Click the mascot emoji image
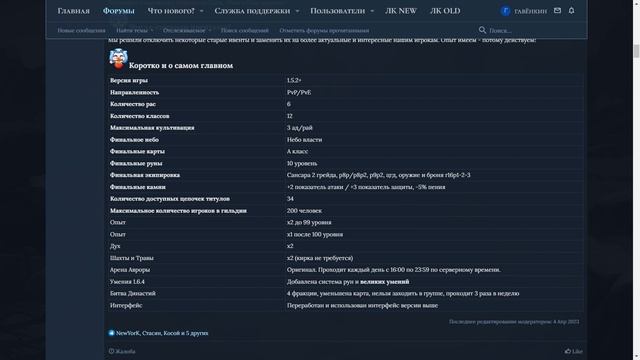 (x=118, y=59)
